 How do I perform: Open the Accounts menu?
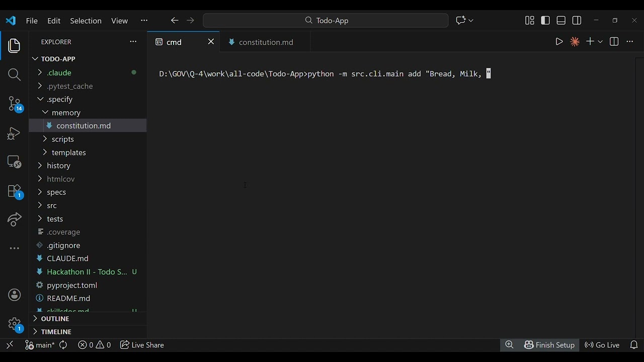tap(14, 295)
